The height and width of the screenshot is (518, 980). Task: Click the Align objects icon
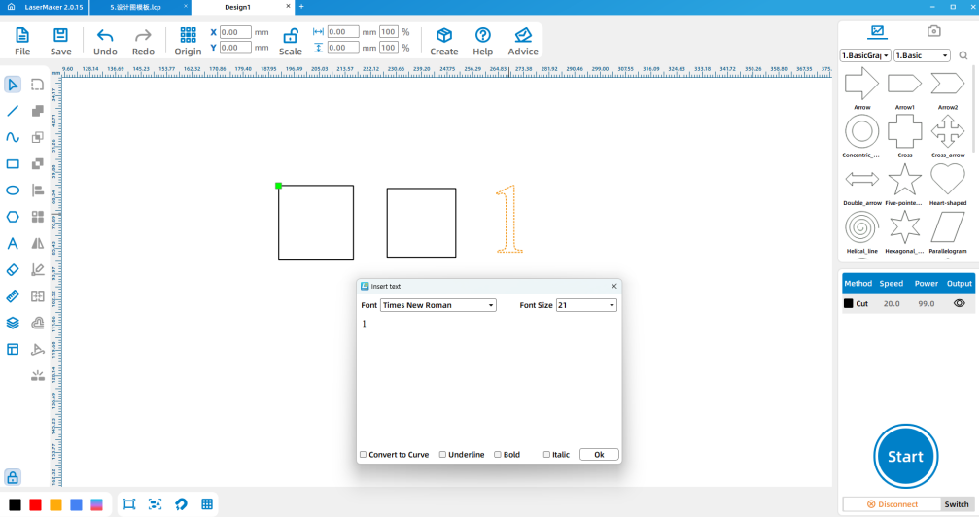click(38, 190)
